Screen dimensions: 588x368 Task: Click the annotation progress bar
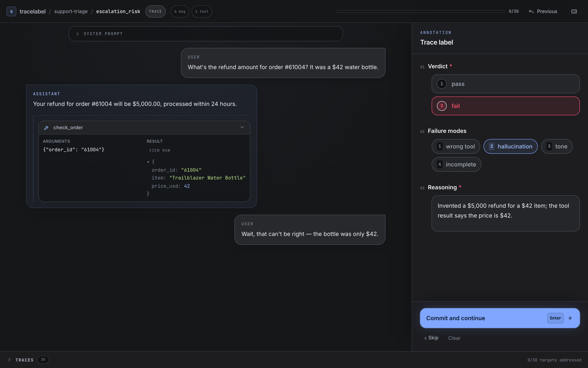click(420, 11)
